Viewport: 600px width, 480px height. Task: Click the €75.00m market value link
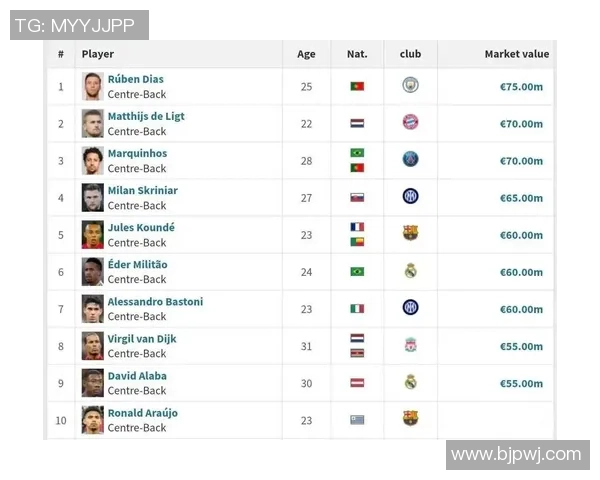coord(521,87)
